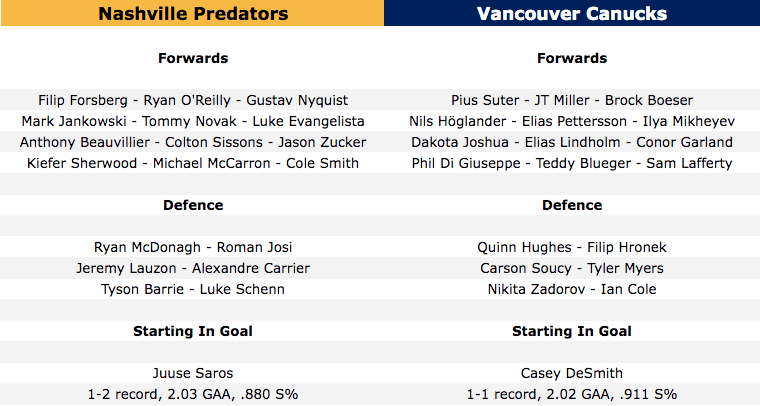Click the DeSmith 1-1 record stat line
The image size is (760, 406).
[x=571, y=394]
